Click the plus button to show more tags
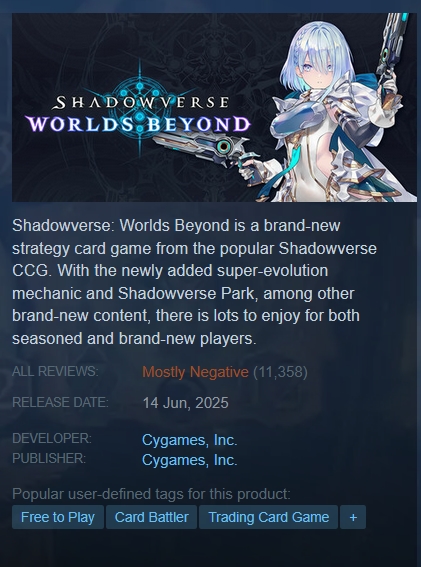This screenshot has width=421, height=567. click(x=353, y=517)
